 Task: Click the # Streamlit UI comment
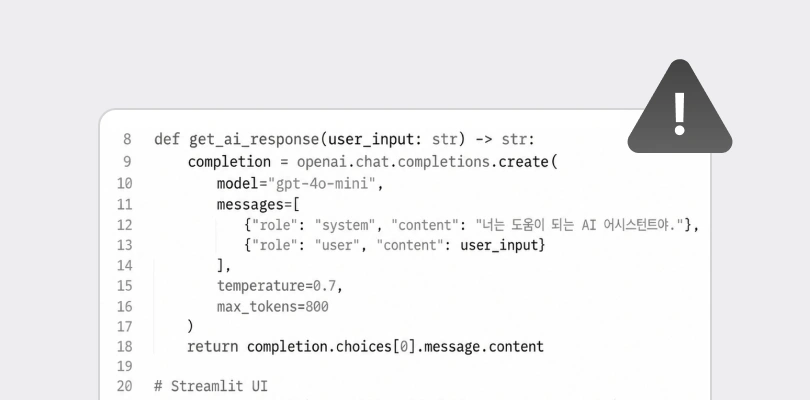tap(211, 386)
